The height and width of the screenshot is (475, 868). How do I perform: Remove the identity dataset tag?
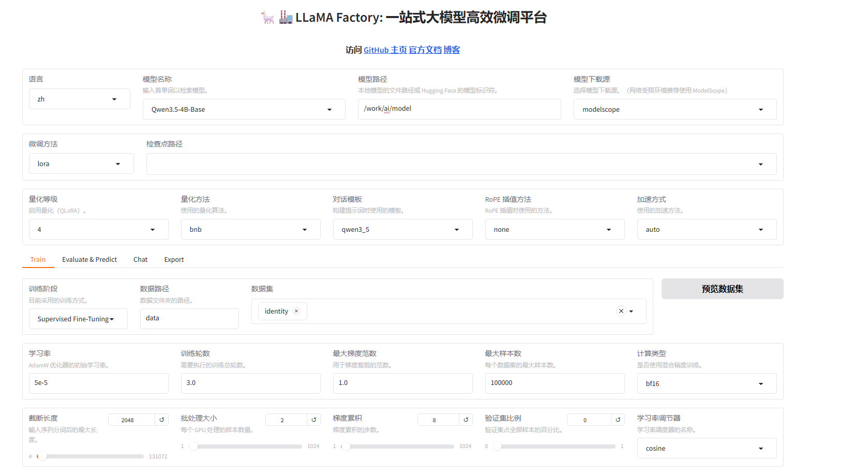(x=296, y=311)
